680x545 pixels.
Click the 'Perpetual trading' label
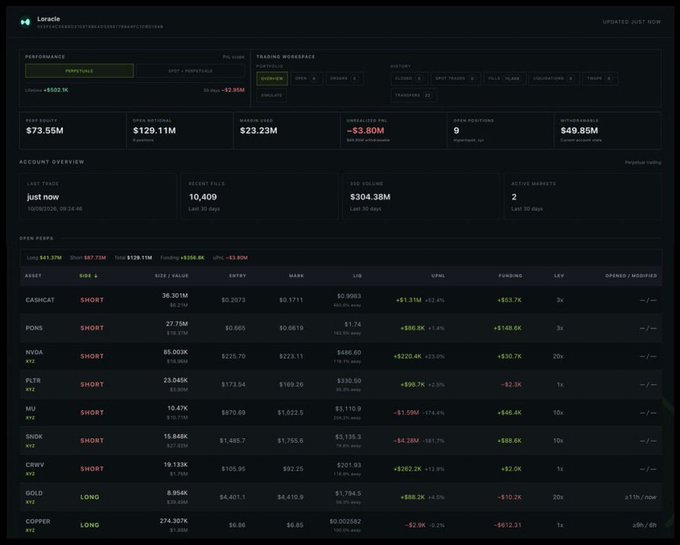(643, 163)
